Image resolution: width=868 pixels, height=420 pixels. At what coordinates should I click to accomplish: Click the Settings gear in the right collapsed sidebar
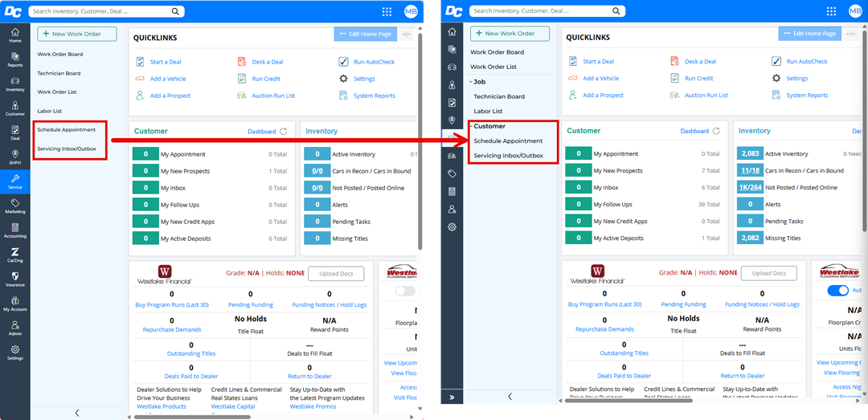tap(452, 227)
